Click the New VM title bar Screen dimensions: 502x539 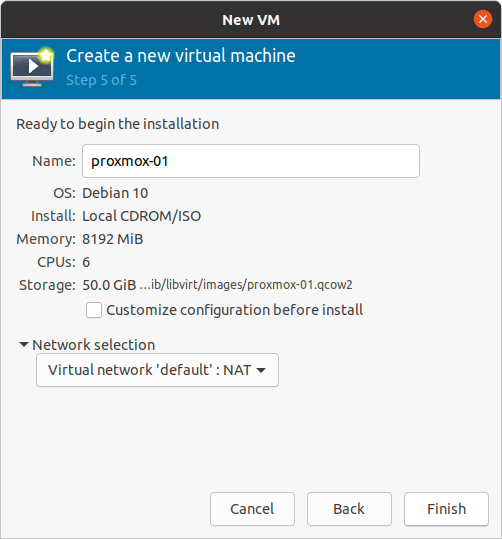(251, 19)
